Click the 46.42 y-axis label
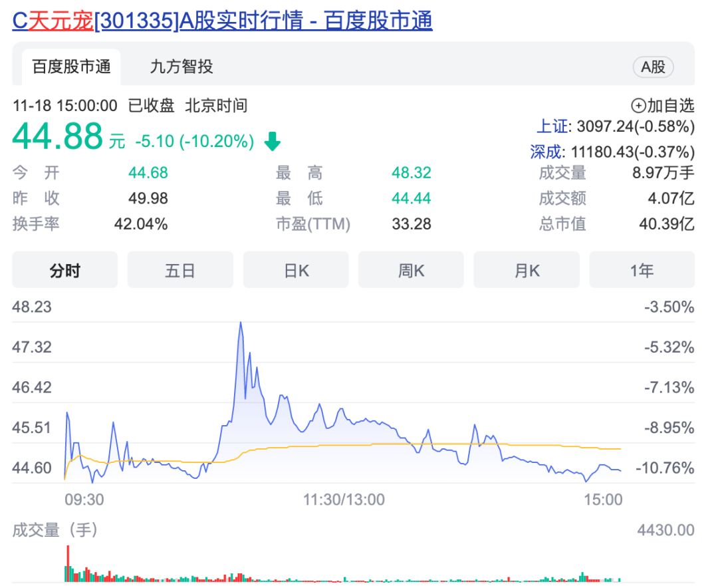This screenshot has height=588, width=718. tap(32, 387)
